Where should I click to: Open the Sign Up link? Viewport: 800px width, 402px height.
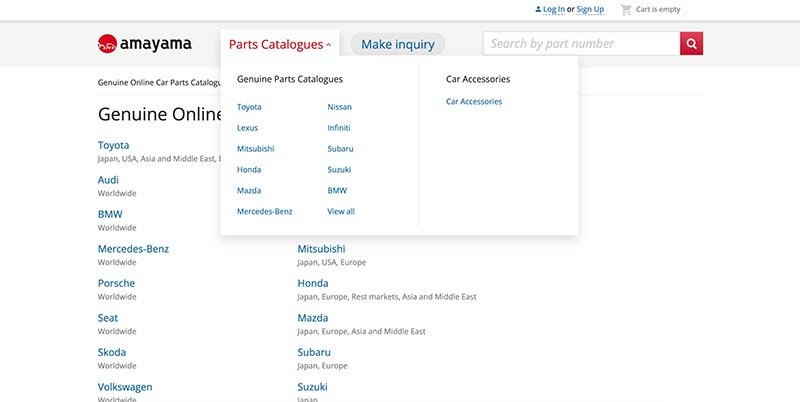(590, 9)
